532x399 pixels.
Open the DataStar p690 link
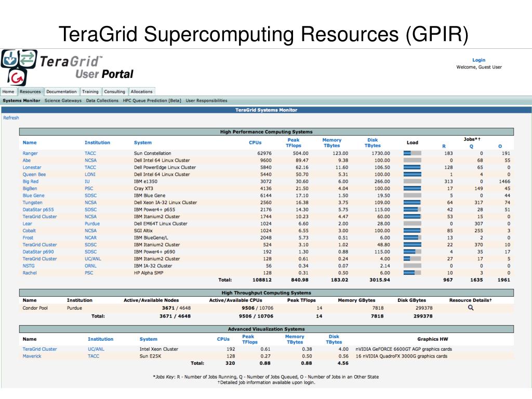click(38, 252)
